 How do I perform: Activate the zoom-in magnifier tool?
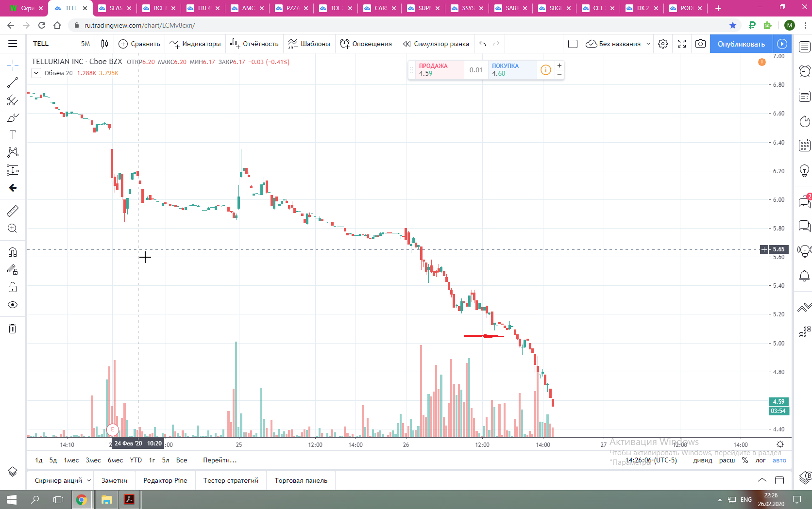[13, 229]
